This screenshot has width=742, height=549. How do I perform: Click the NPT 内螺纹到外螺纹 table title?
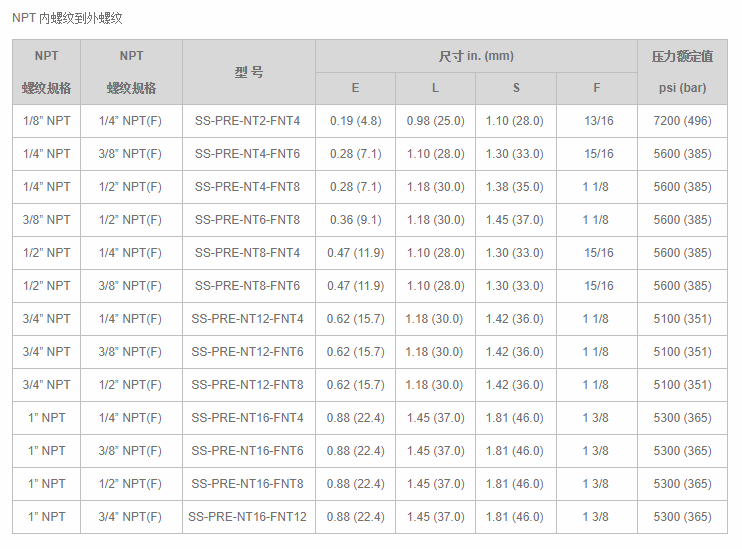tap(67, 18)
